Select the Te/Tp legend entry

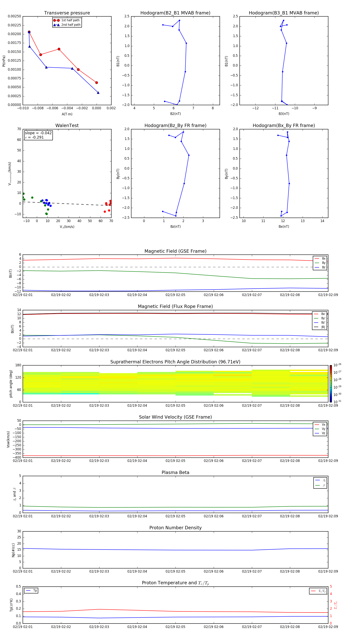point(318,591)
